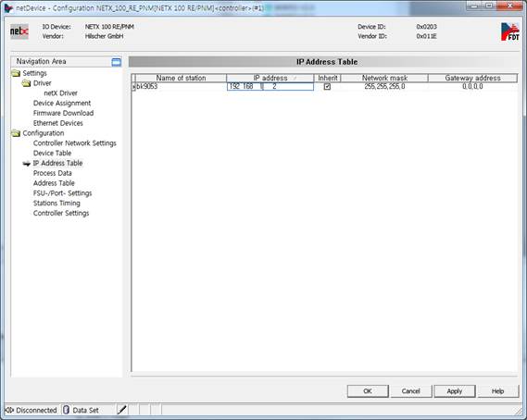Select the bk9053 row selector
The width and height of the screenshot is (527, 420).
[x=133, y=87]
